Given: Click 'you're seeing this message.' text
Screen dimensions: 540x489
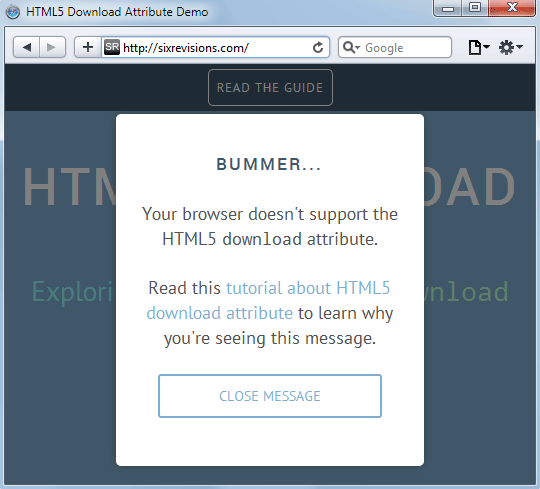Looking at the screenshot, I should click(270, 338).
